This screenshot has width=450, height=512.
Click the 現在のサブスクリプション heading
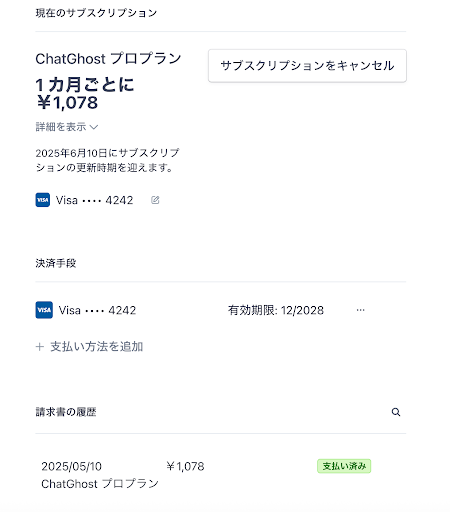tap(96, 13)
